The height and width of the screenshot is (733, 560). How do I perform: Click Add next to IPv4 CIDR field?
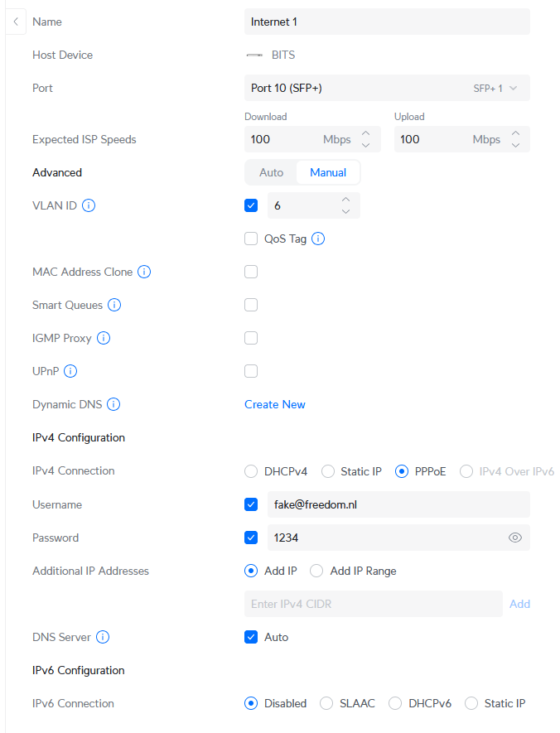519,604
